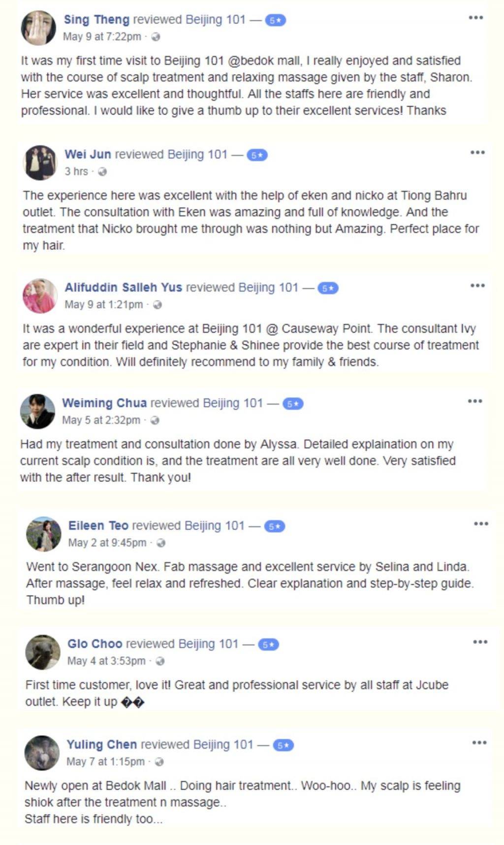
Task: Click the three dots on Eileen Teo's review
Action: click(481, 524)
